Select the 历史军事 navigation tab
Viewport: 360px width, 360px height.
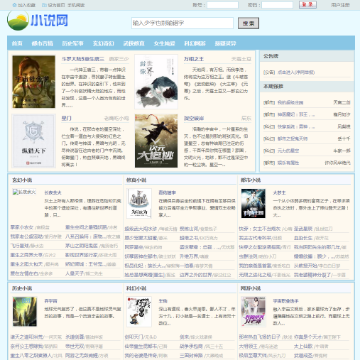coord(73,43)
